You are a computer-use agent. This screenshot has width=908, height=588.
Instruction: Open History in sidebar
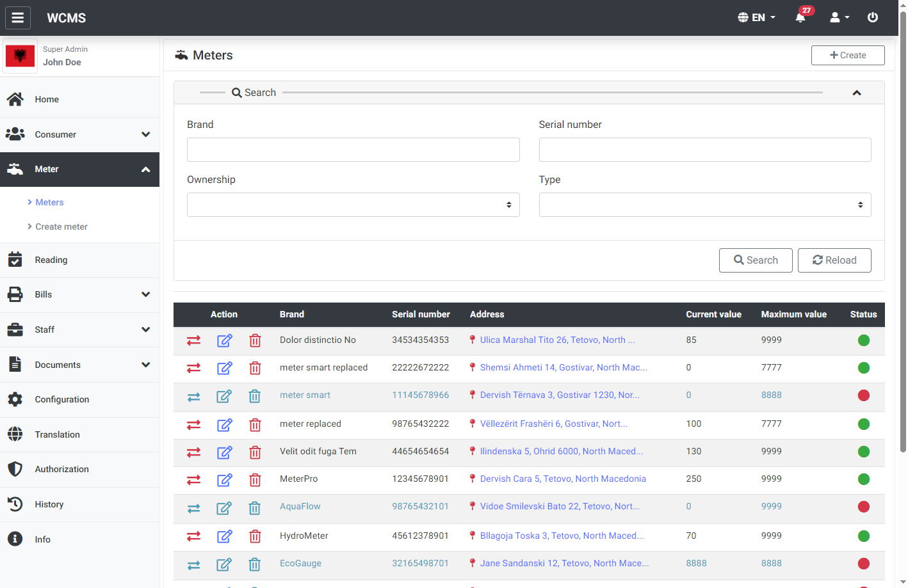pos(79,504)
